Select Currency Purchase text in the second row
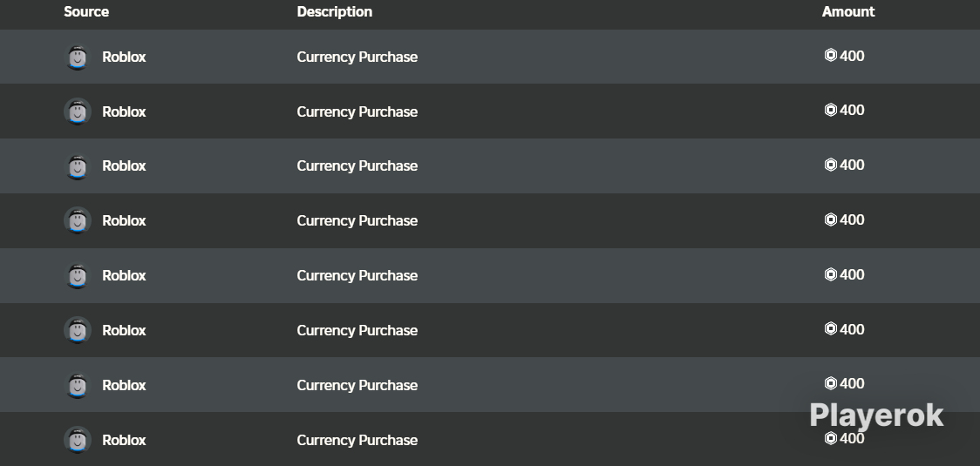The height and width of the screenshot is (466, 980). click(357, 111)
